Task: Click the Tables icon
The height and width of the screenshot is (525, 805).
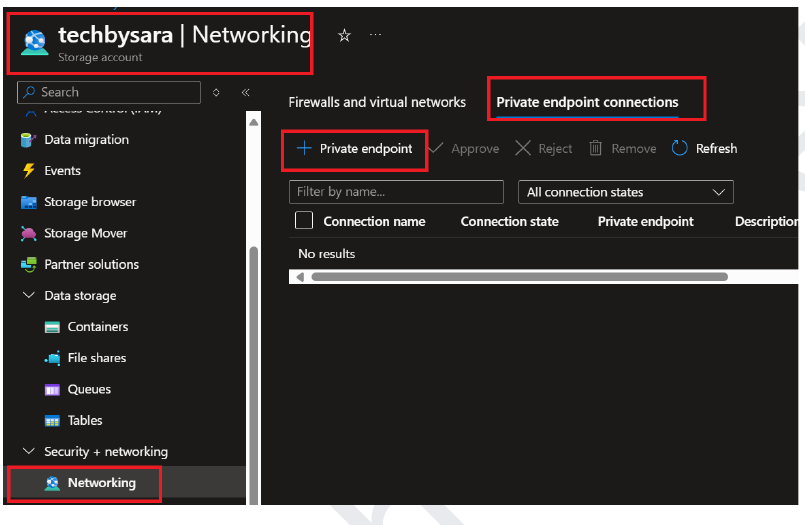Action: [52, 421]
